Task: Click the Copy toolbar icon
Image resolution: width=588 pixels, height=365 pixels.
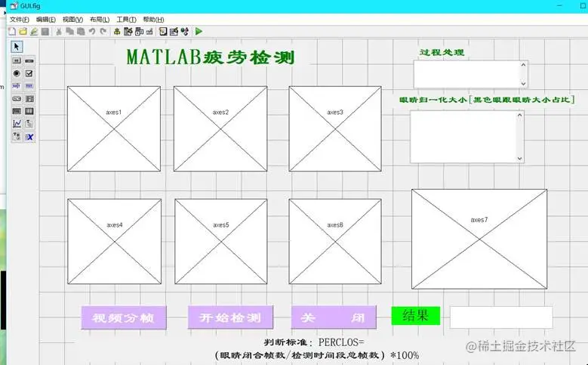Action: tap(69, 32)
